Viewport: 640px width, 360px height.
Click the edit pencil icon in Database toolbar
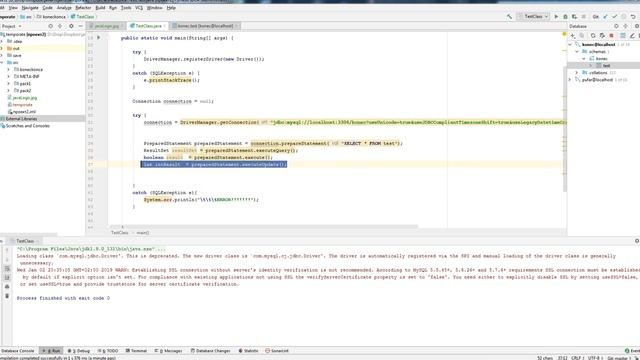point(632,36)
